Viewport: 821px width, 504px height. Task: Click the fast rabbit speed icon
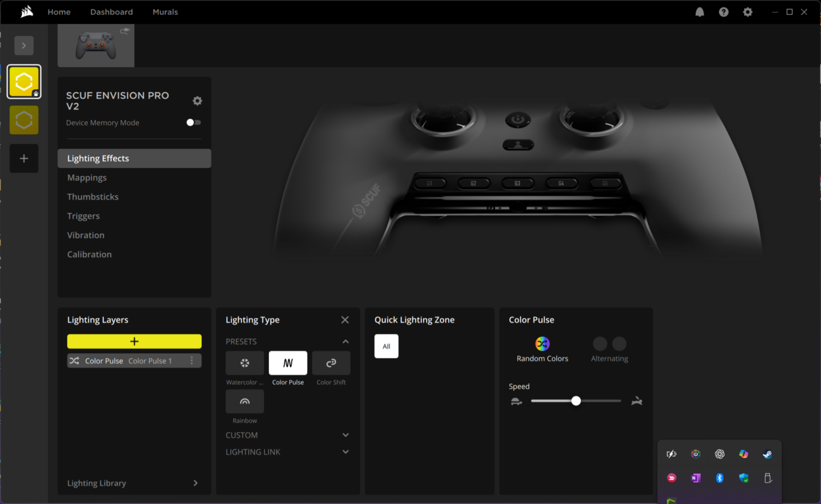pyautogui.click(x=637, y=401)
